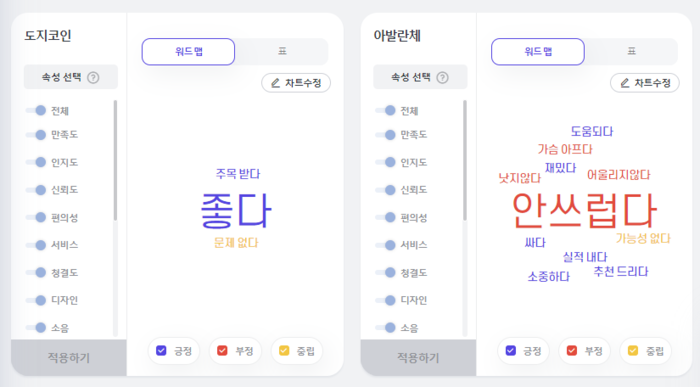Screen dimensions: 700x387
Task: Click 적용하기 button in 아발란체 panel
Action: [x=418, y=358]
